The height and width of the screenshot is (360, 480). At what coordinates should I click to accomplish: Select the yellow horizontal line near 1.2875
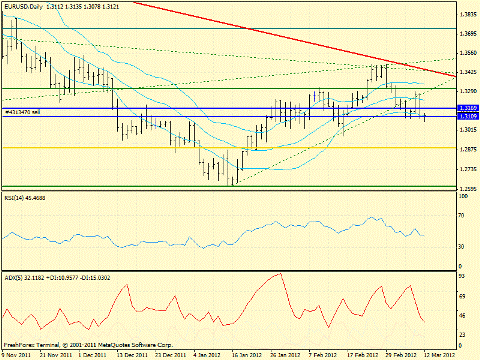[x=229, y=148]
